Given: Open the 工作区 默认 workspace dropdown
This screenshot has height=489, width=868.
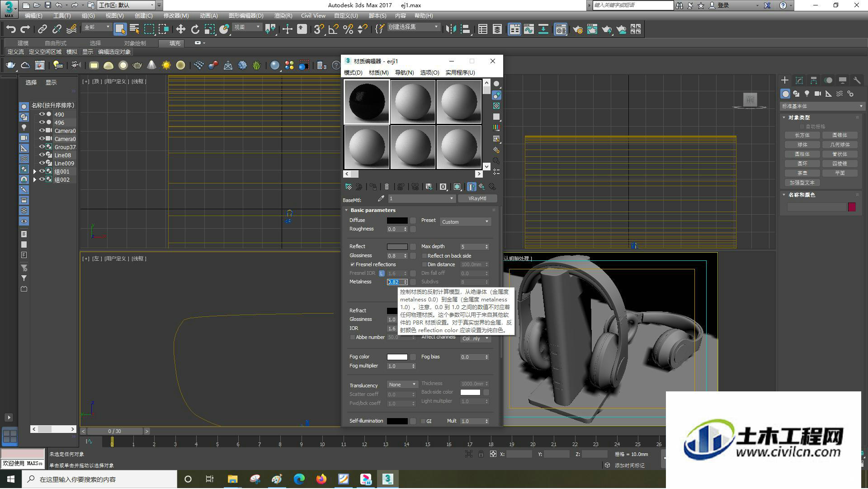Looking at the screenshot, I should click(126, 5).
